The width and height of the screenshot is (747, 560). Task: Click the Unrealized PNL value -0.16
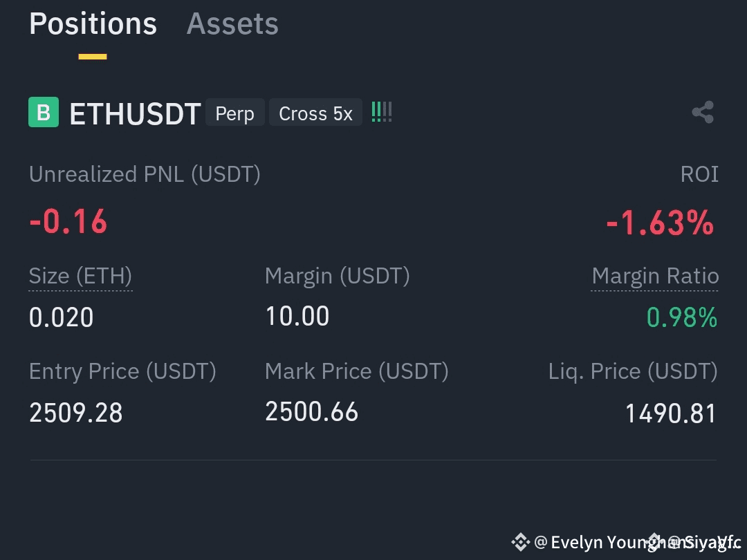tap(68, 221)
